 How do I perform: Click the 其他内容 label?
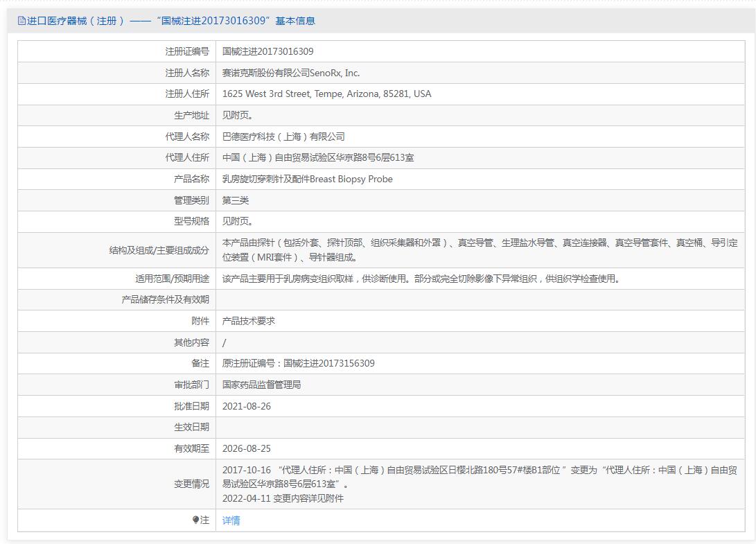pos(191,342)
